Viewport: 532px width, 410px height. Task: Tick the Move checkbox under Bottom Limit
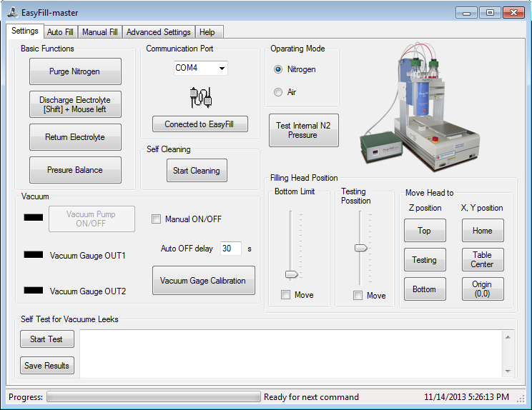click(x=286, y=295)
